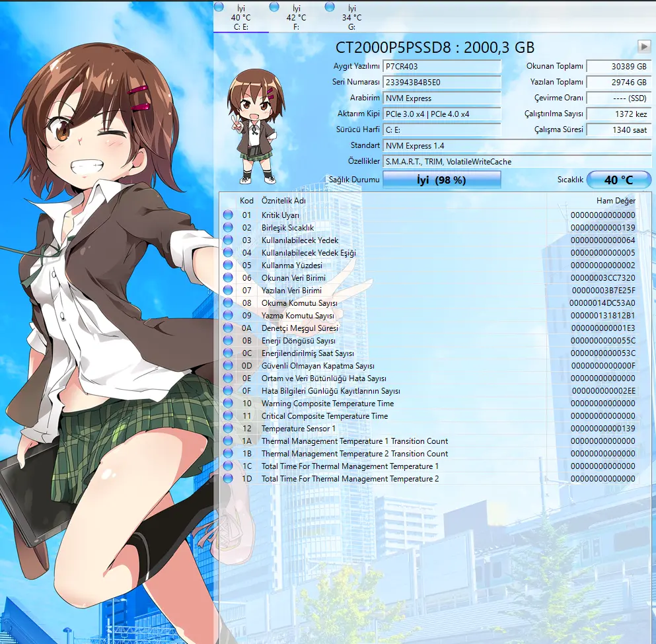The image size is (656, 644).
Task: Click the Aktarım Kipi field
Action: click(x=442, y=114)
